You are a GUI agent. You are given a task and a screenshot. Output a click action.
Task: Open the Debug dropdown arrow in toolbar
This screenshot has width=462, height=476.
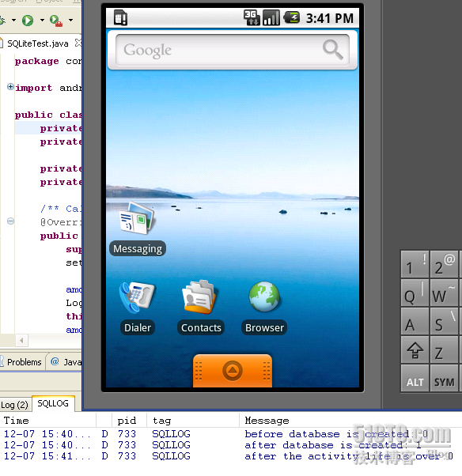click(13, 21)
